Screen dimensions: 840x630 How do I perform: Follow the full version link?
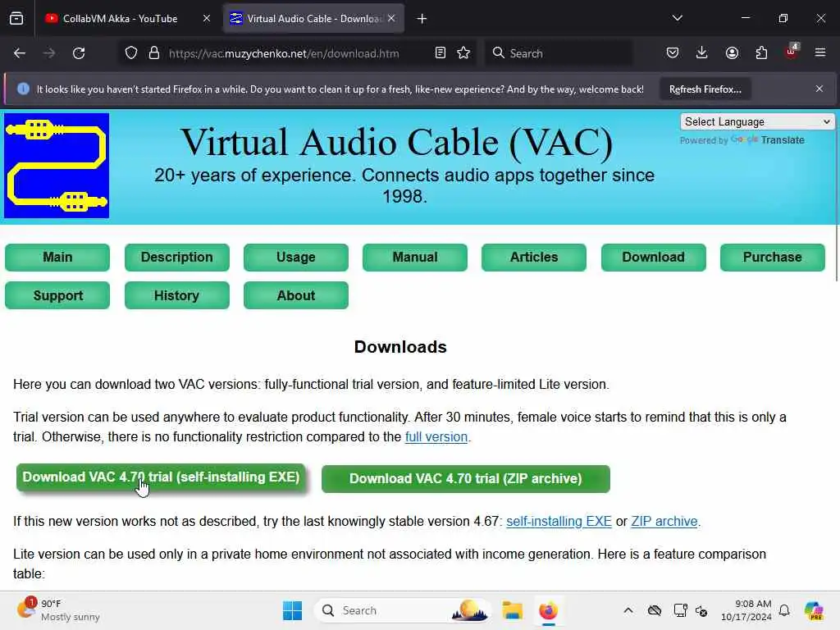coord(436,437)
